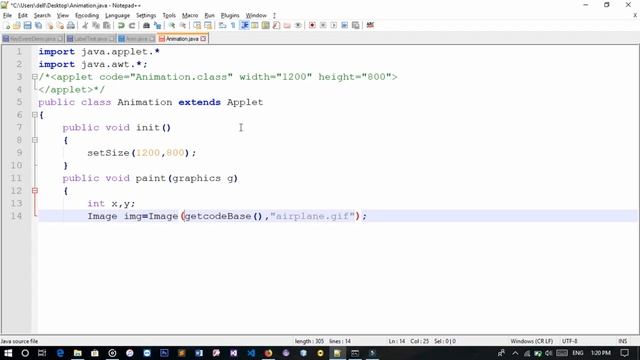This screenshot has height=360, width=640.
Task: Collapse the comment fold at line 3
Action: 35,77
